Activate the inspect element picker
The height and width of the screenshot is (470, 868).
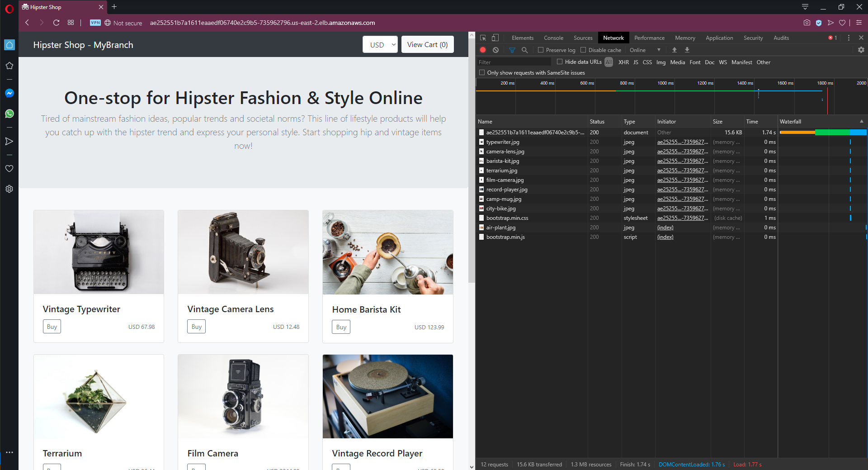point(483,38)
